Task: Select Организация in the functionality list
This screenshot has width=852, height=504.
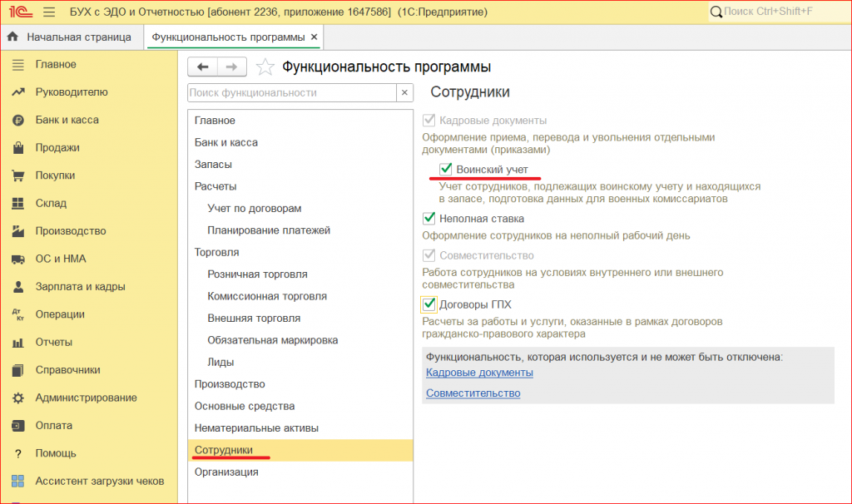Action: (300, 472)
